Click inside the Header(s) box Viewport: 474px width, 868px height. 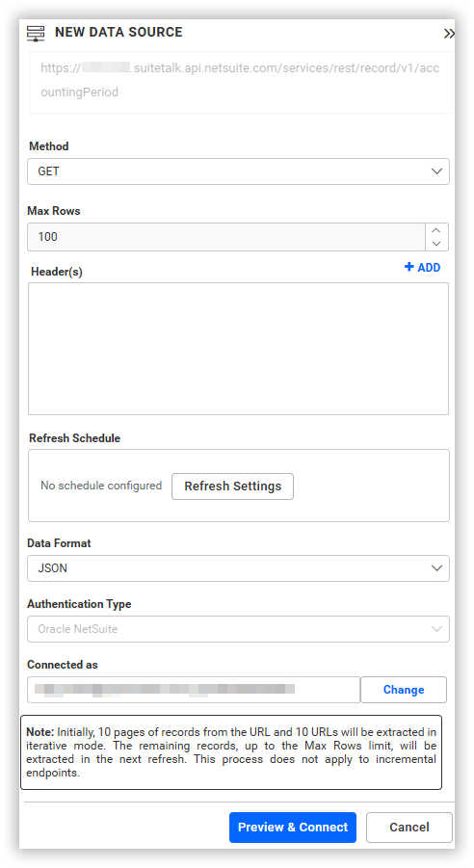(238, 349)
